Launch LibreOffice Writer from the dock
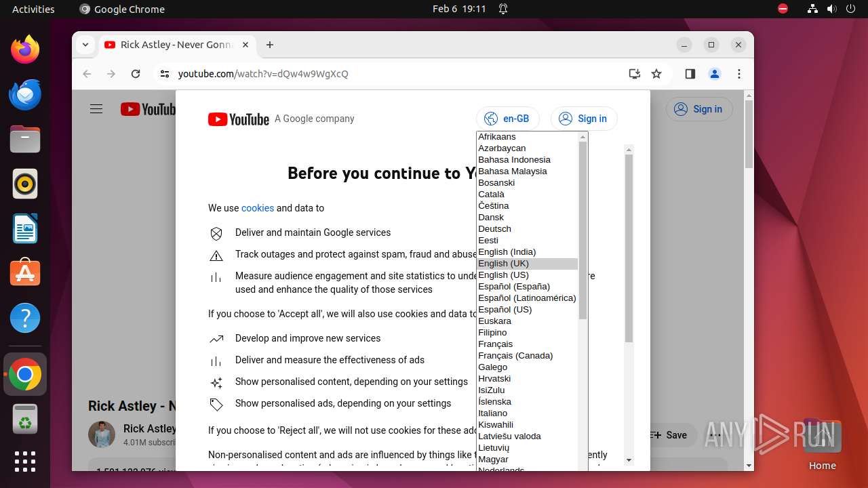 (x=25, y=228)
